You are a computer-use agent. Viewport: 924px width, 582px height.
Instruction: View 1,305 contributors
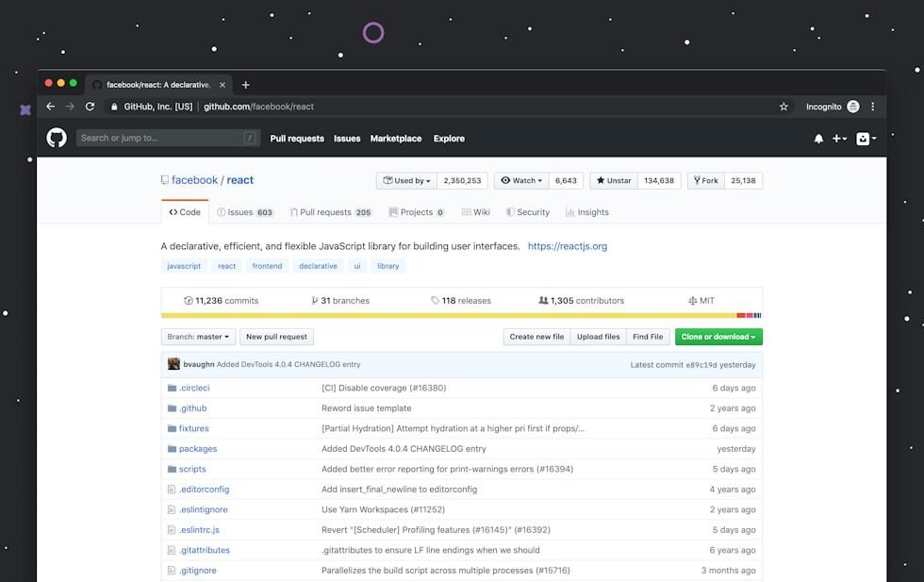click(581, 301)
